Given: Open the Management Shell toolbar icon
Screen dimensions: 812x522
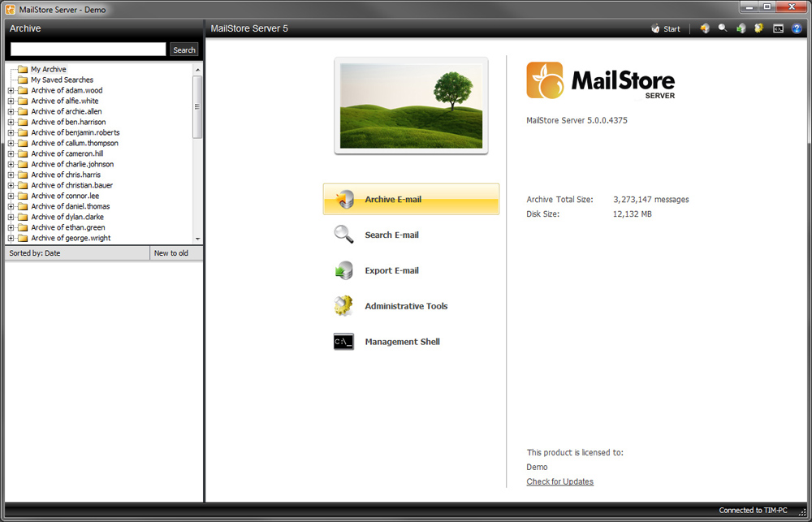Looking at the screenshot, I should click(x=779, y=29).
